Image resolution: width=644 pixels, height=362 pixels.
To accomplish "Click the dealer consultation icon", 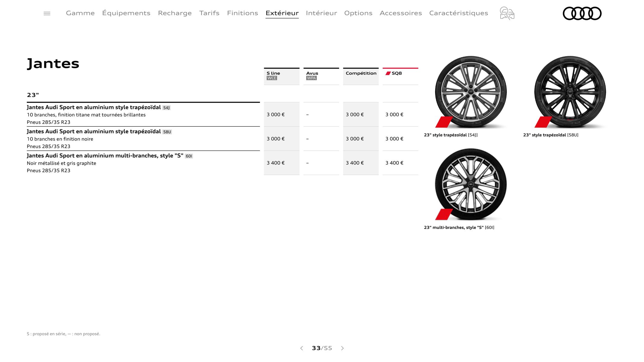I will click(507, 13).
